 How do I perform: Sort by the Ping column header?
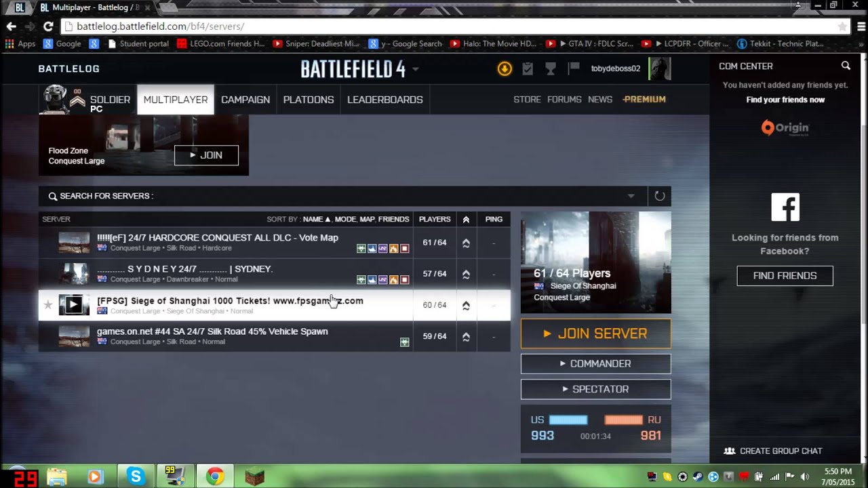click(494, 219)
